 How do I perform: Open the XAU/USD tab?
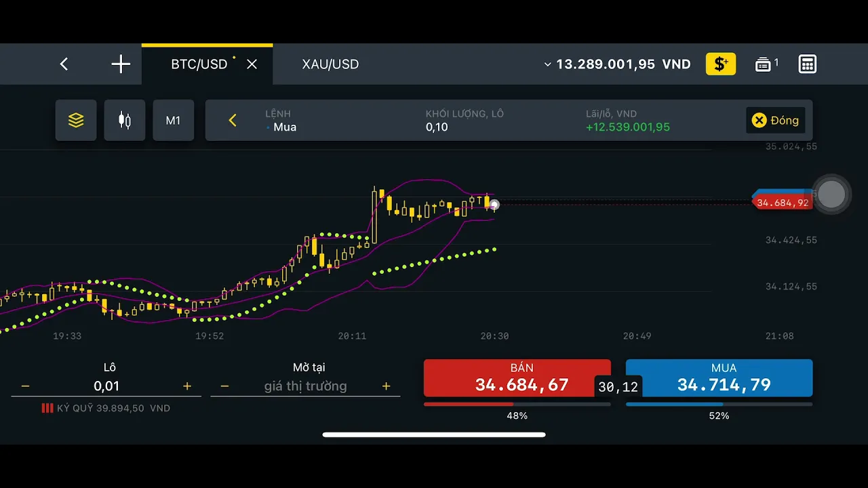tap(330, 64)
